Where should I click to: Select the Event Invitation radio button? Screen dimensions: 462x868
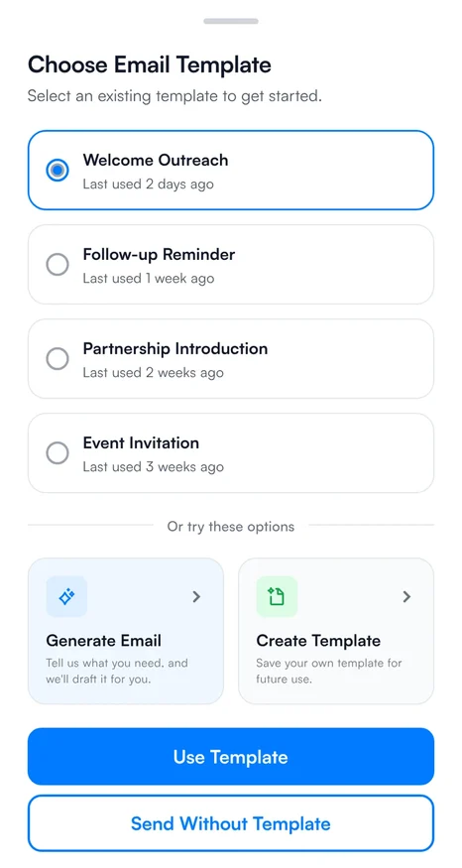[58, 453]
